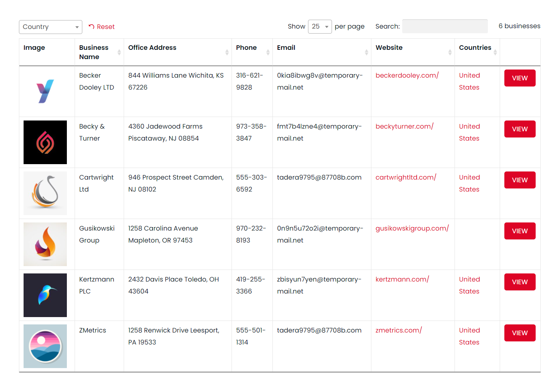Viewport: 560px width, 392px height.
Task: View Gusikowski Group details
Action: pos(519,231)
